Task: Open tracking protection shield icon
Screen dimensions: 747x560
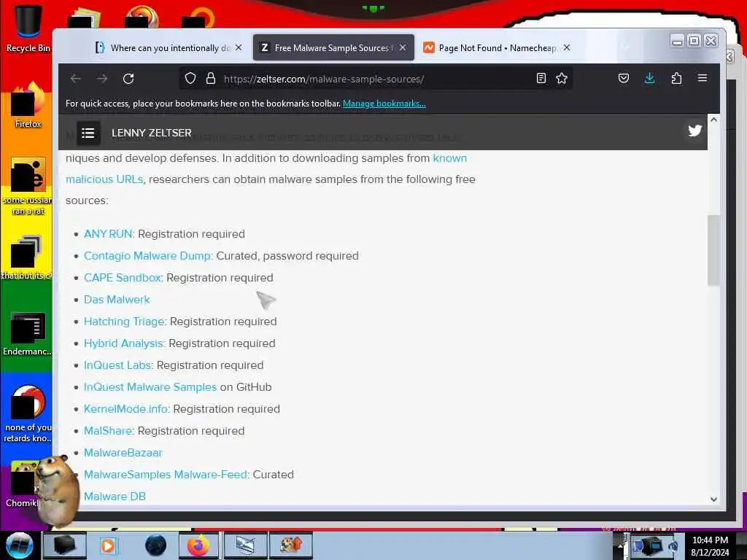Action: pos(190,78)
